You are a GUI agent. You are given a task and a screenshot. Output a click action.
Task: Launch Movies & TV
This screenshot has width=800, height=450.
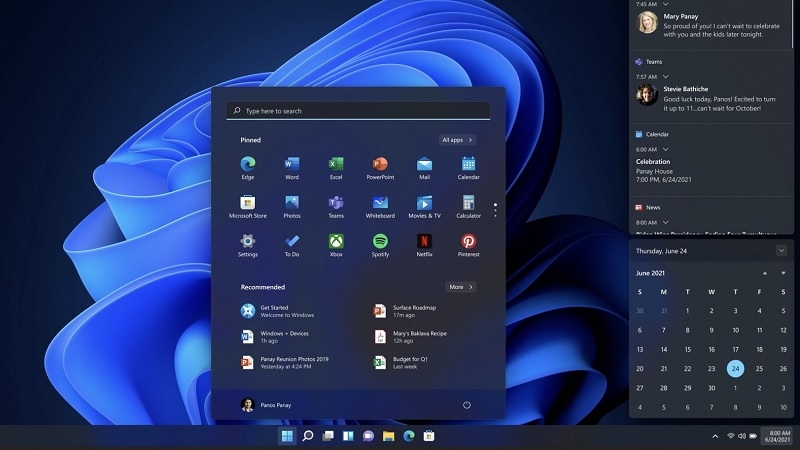click(424, 207)
